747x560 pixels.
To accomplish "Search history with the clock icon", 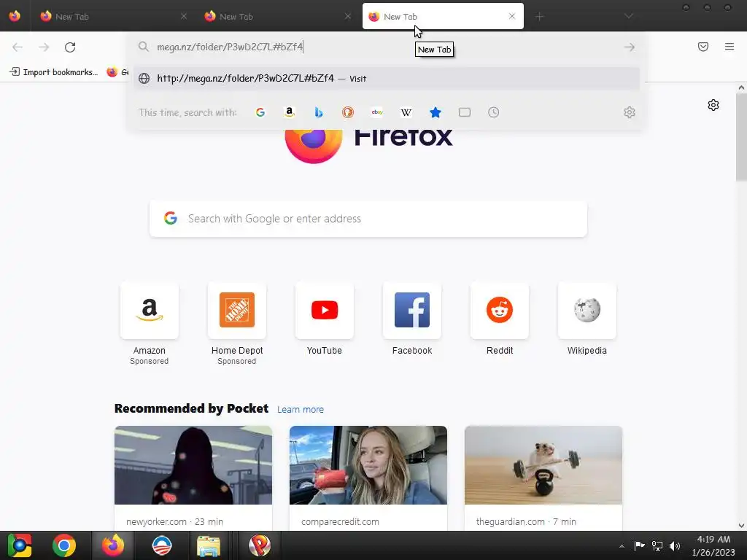I will point(494,112).
